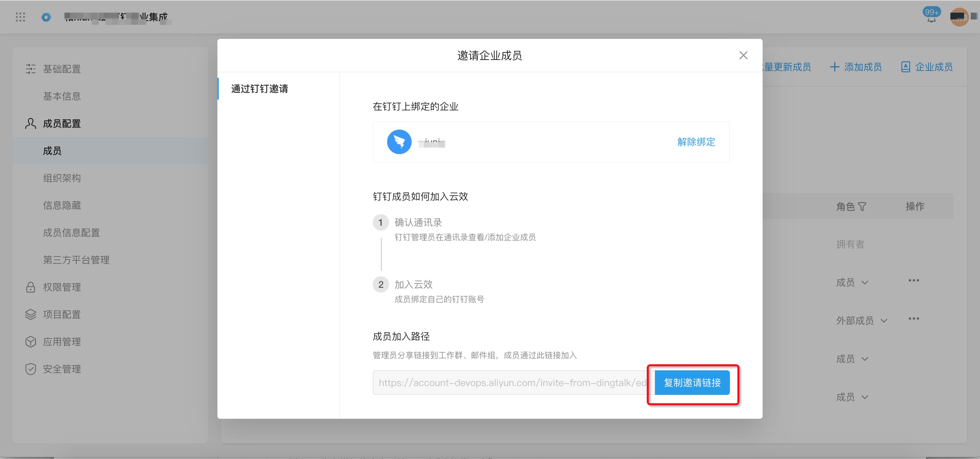The height and width of the screenshot is (459, 980).
Task: Click the blue Yunxiao logo icon
Action: (x=46, y=17)
